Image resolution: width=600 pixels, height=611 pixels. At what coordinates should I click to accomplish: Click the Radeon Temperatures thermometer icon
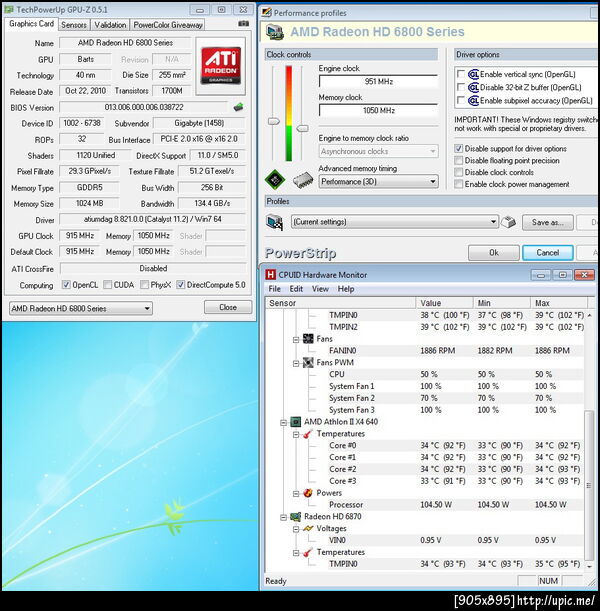click(x=308, y=552)
